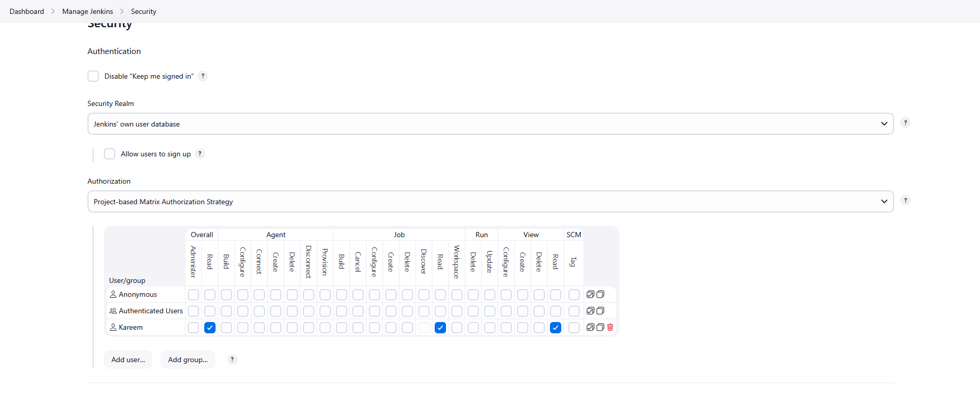Unselect all permissions for Authenticated Users row
This screenshot has height=393, width=980.
point(600,311)
